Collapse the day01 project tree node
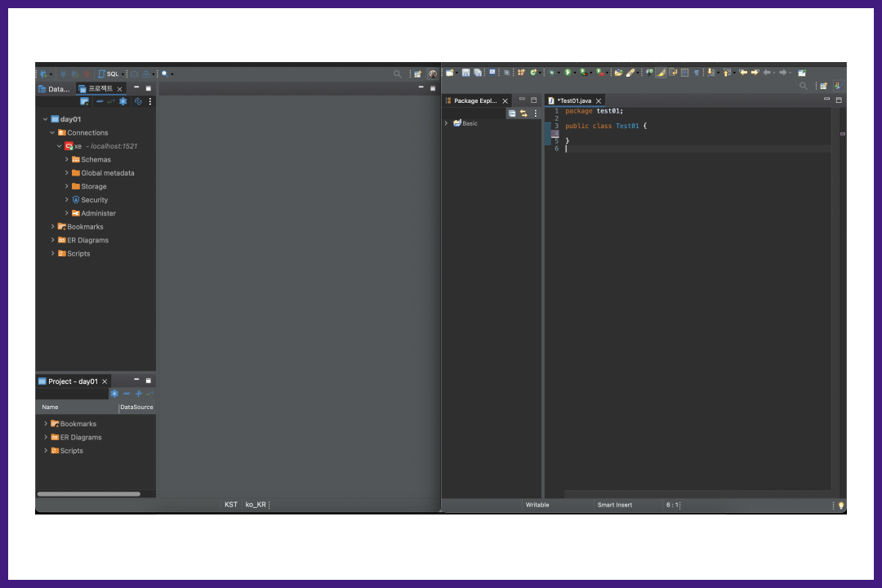The width and height of the screenshot is (882, 588). tap(46, 119)
